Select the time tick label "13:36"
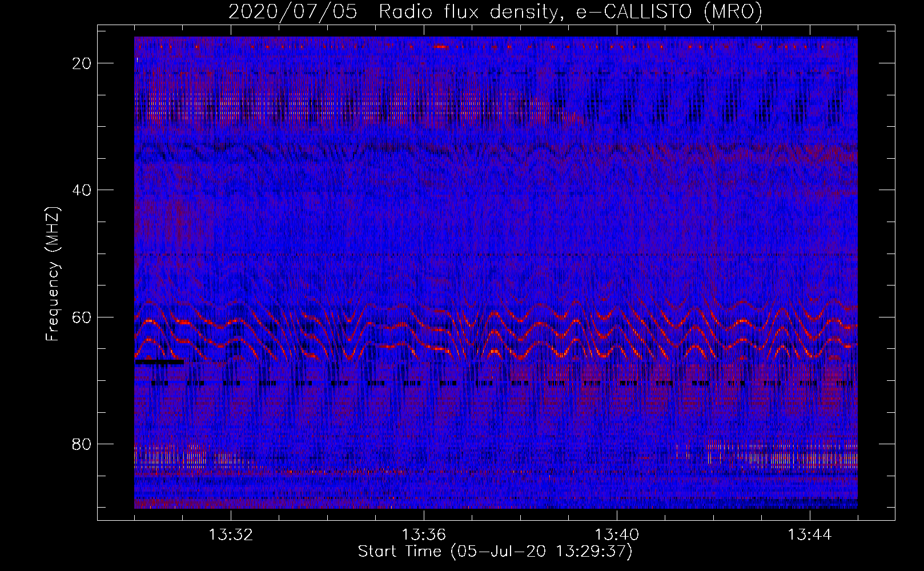This screenshot has height=571, width=924. tap(424, 535)
